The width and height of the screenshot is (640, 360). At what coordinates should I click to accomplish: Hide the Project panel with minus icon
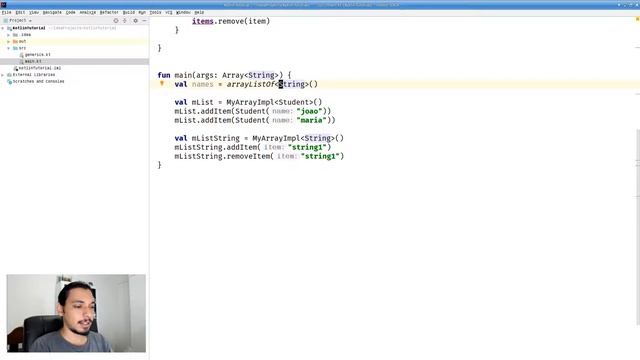[x=144, y=20]
